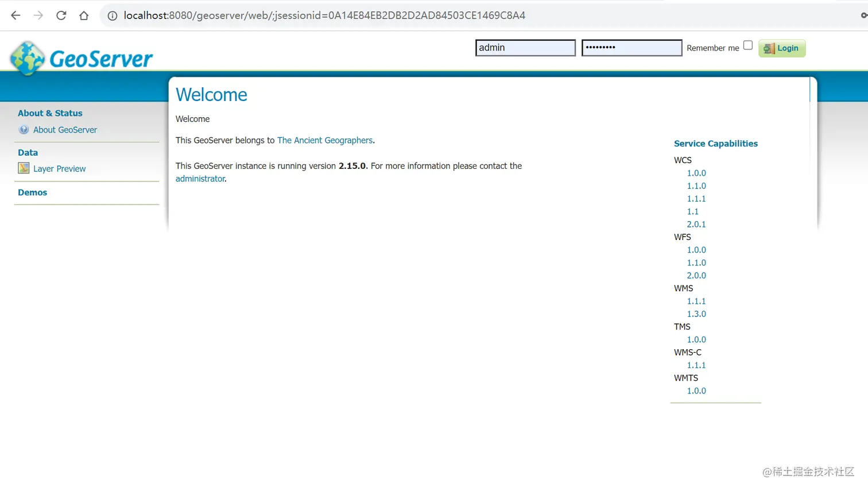Click the Demos section heading
The width and height of the screenshot is (868, 491).
32,192
